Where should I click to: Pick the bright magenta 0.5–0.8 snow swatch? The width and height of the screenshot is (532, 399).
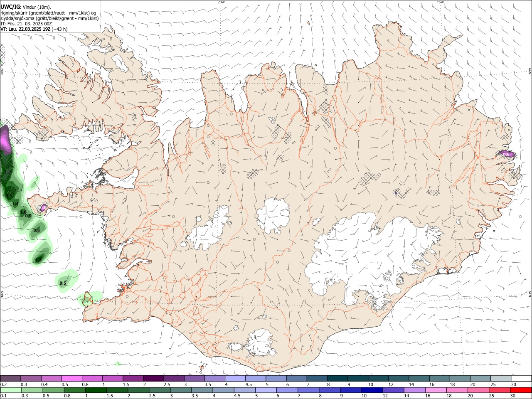pos(72,378)
